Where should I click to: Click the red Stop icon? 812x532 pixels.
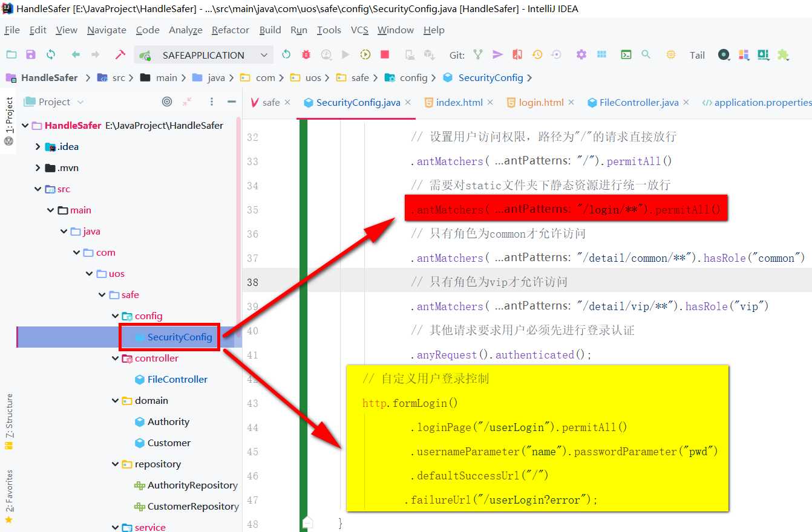click(x=385, y=54)
